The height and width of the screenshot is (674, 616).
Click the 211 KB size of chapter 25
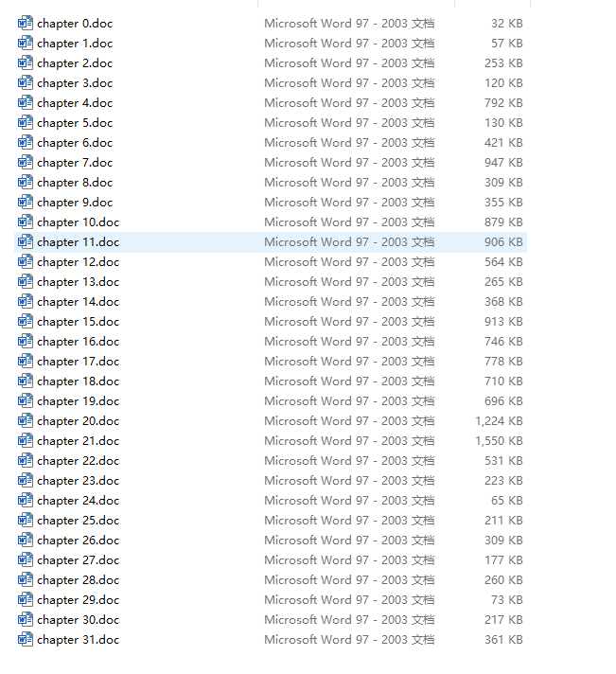[x=504, y=520]
